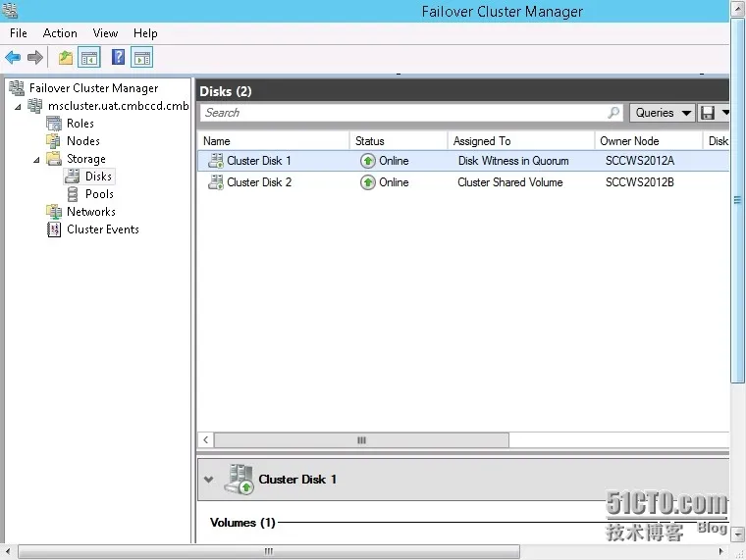Select the Nodes tree item label
The image size is (746, 560).
[83, 141]
